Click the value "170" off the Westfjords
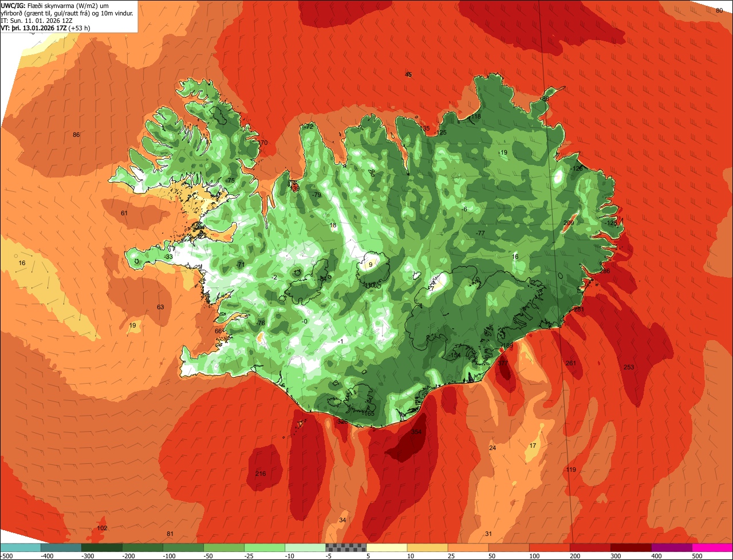The width and height of the screenshot is (733, 560). point(262,143)
